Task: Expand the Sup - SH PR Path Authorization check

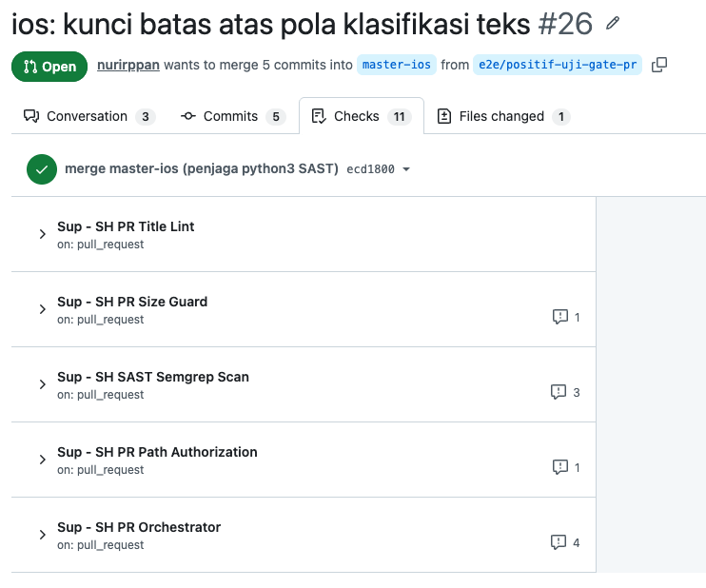Action: [42, 460]
